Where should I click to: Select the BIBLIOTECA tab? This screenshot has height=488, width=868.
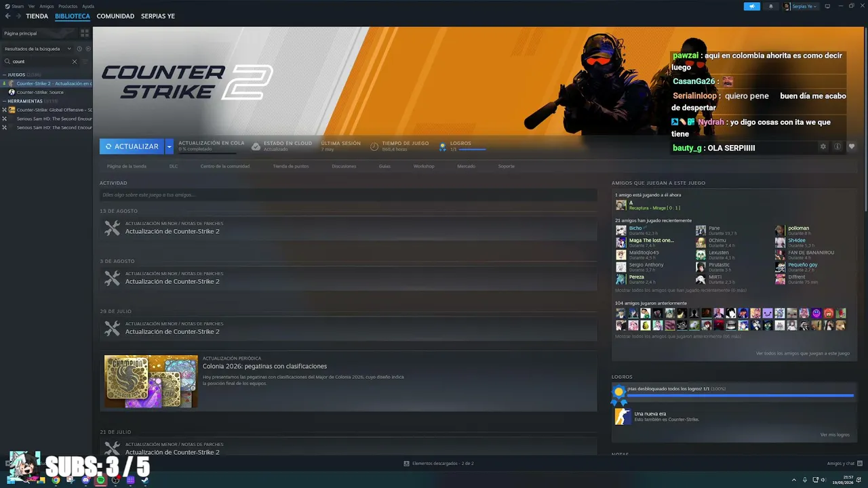tap(72, 16)
